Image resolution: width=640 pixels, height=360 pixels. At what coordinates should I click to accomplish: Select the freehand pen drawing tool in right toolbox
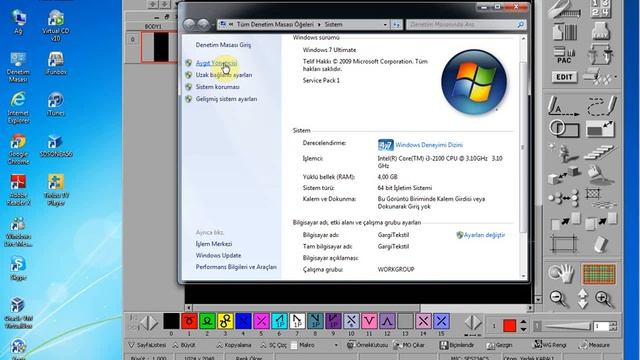pyautogui.click(x=601, y=106)
